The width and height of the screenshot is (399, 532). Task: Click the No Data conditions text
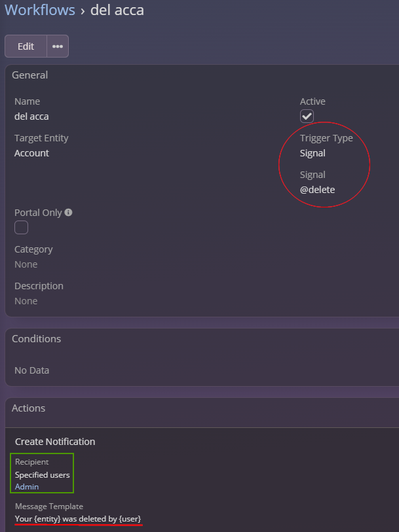[31, 370]
